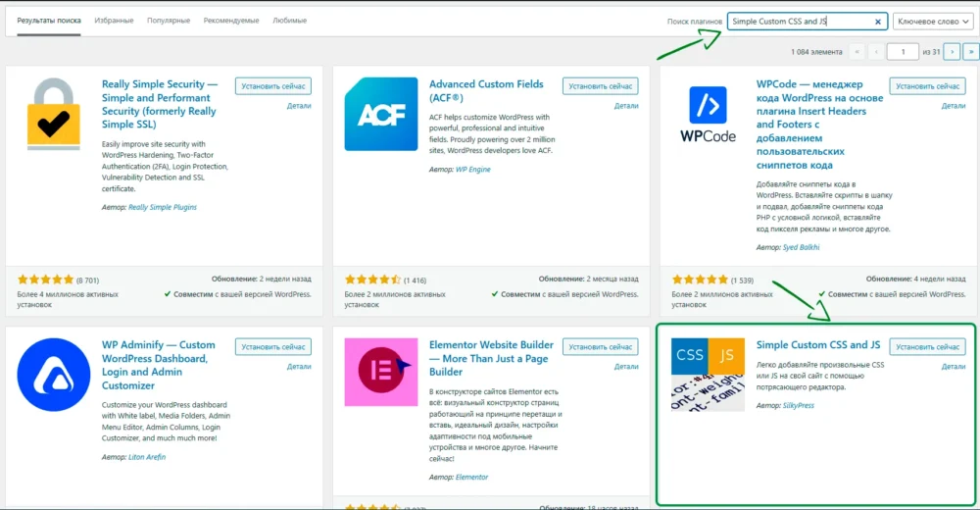Click the plugin search input field
Image resolution: width=980 pixels, height=510 pixels.
(x=807, y=22)
